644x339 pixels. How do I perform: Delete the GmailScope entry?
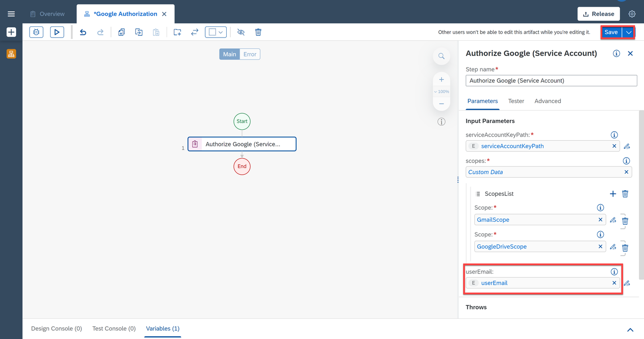(x=625, y=221)
